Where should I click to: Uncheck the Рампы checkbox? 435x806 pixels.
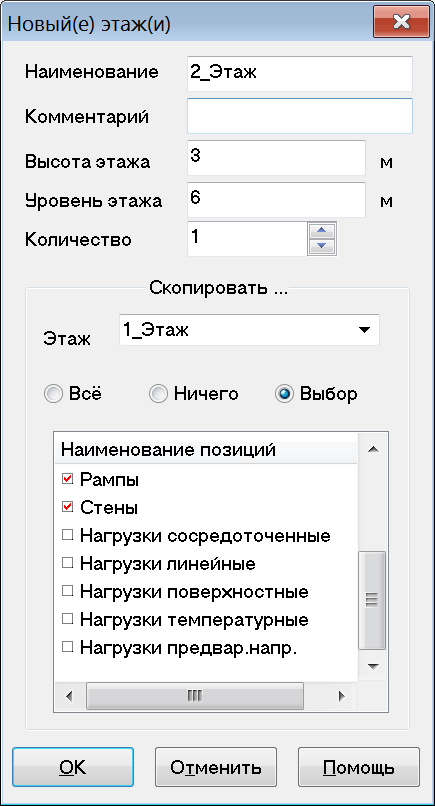point(67,480)
